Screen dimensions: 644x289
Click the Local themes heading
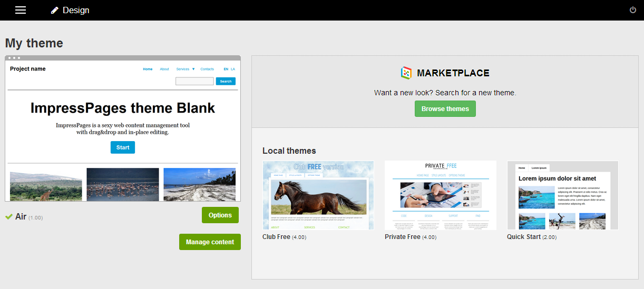(x=289, y=151)
